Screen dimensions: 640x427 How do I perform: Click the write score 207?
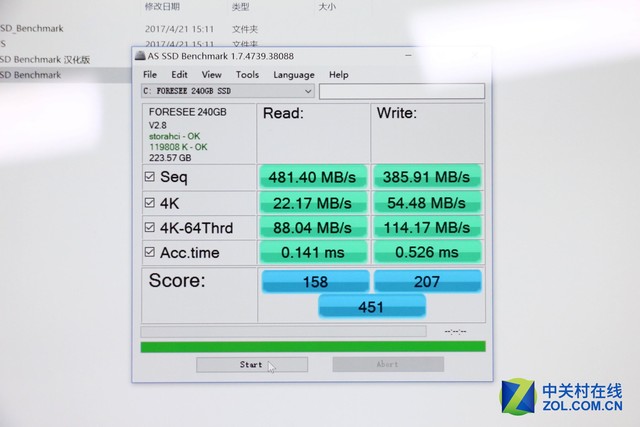427,282
